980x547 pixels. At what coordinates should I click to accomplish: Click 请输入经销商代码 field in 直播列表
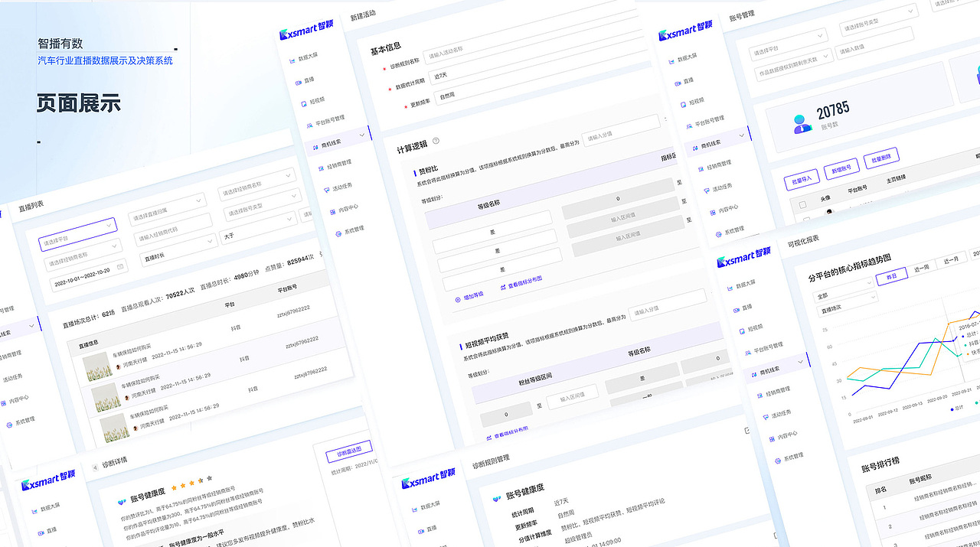(174, 230)
